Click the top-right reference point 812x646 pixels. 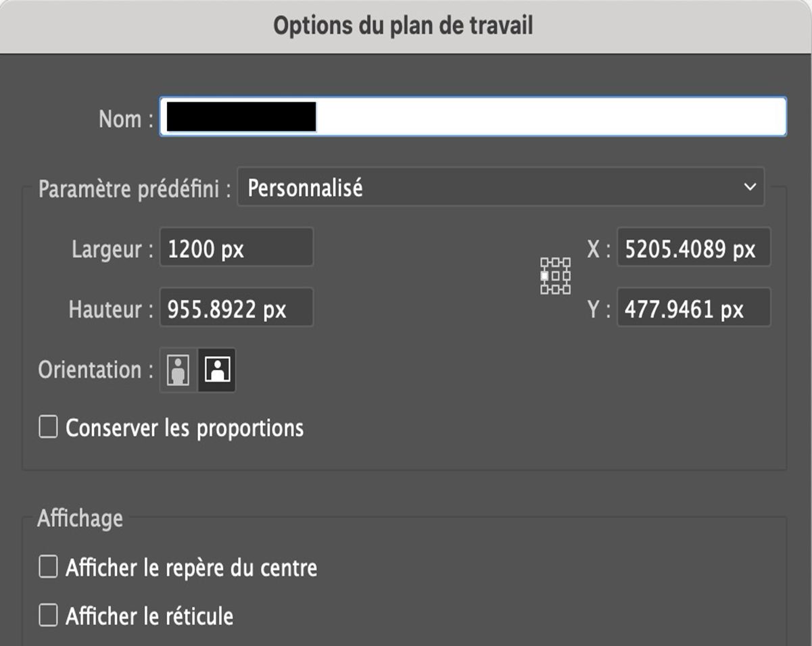(567, 262)
